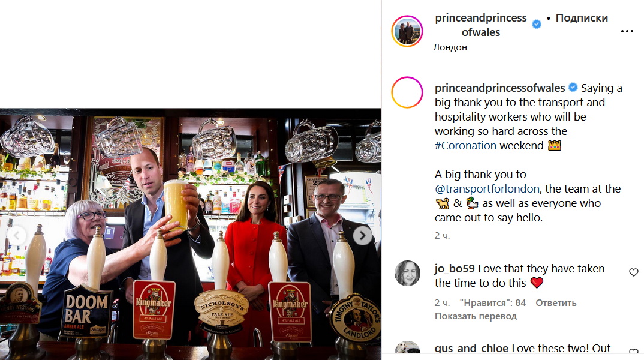
Task: Open the three-dot more options menu
Action: 627,31
